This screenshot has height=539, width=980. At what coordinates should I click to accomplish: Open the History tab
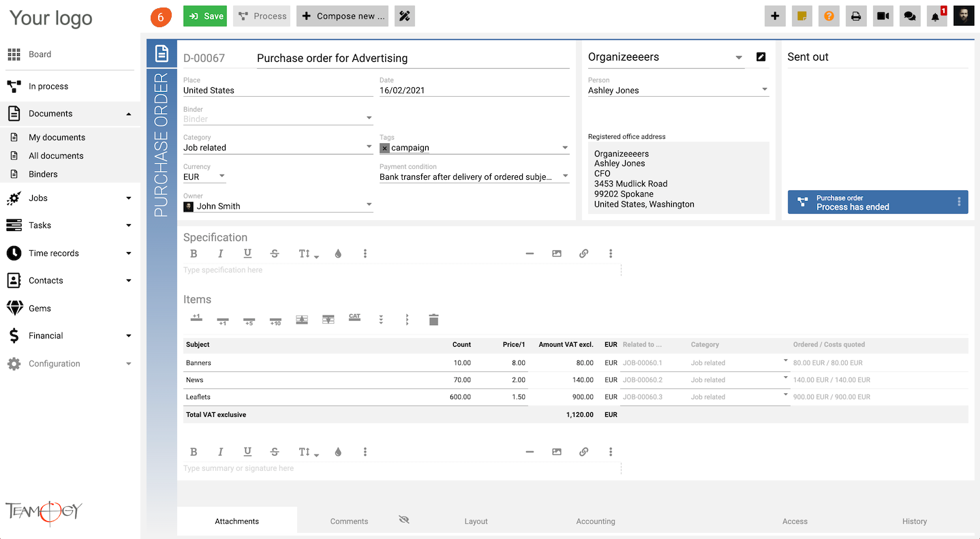tap(914, 521)
